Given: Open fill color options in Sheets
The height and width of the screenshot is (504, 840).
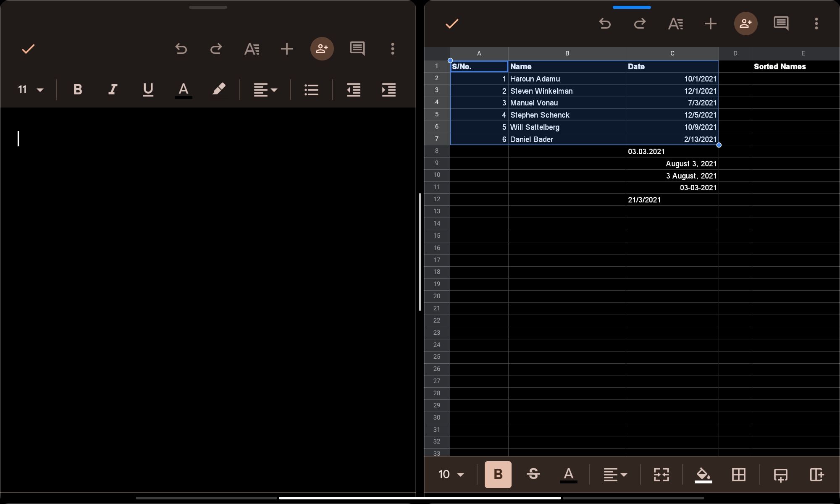Looking at the screenshot, I should click(703, 475).
